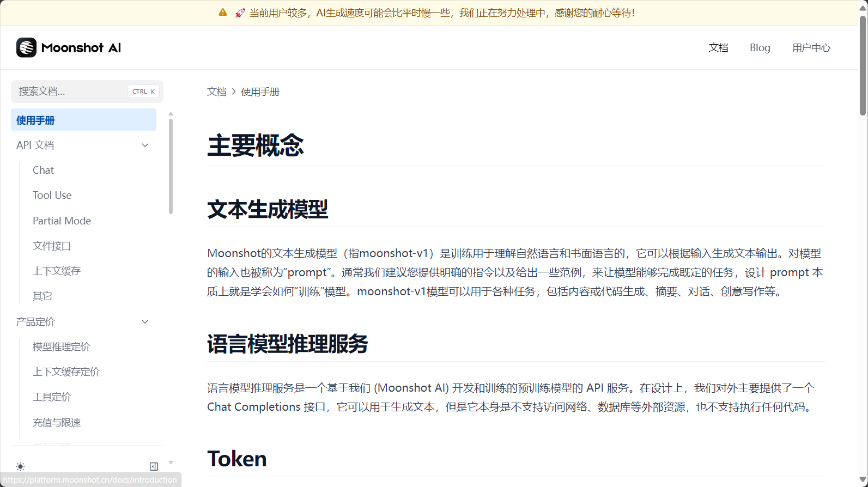Screen dimensions: 868x487
Task: Open the Chat API doc page
Action: (x=43, y=170)
